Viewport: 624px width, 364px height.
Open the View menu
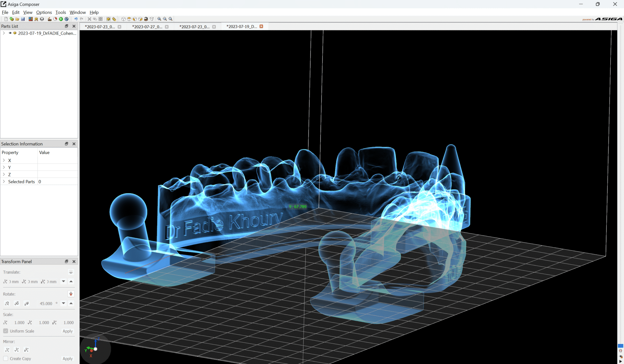[x=28, y=12]
